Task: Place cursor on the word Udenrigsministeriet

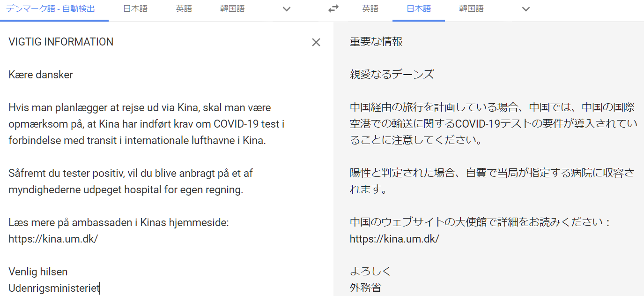Action: [x=54, y=288]
